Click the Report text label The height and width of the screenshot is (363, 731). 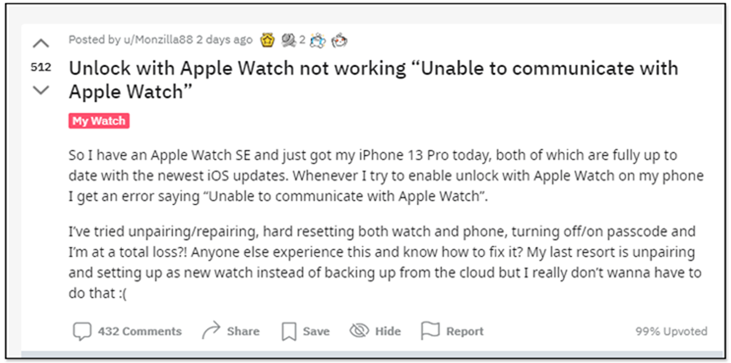465,331
